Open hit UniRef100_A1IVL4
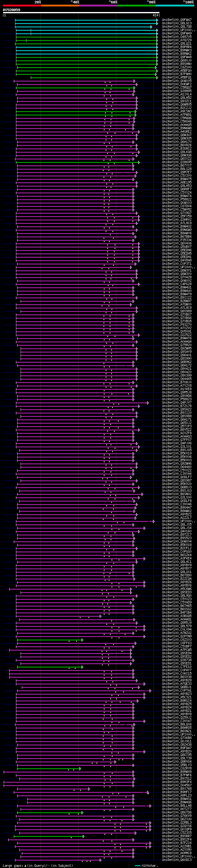Screen dimensions: 197x868 click(177, 94)
